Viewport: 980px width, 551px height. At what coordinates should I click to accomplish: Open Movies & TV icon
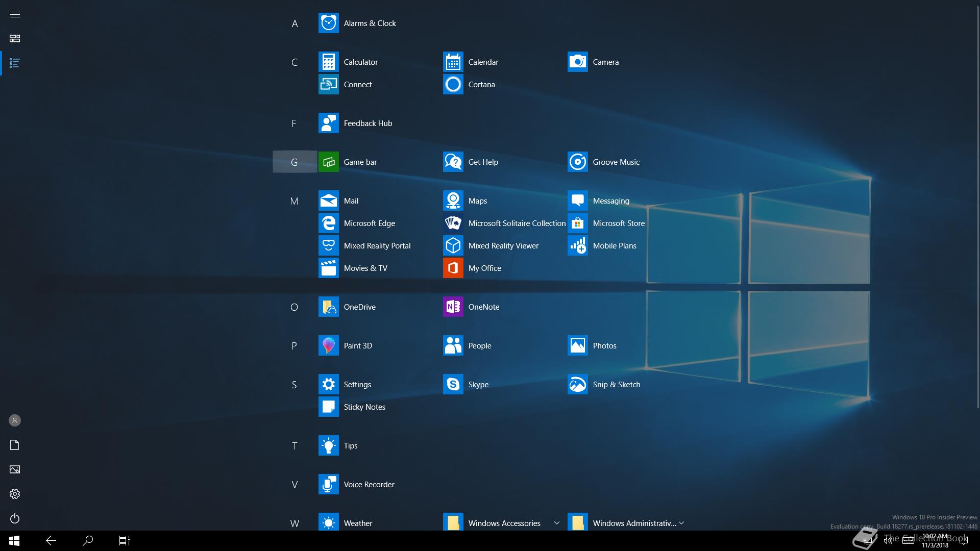tap(328, 268)
